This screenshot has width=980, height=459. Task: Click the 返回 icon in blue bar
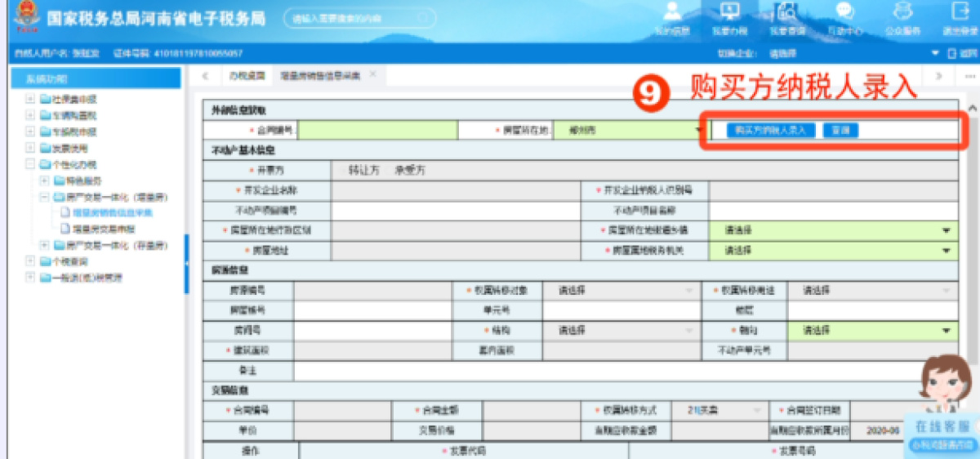[x=951, y=53]
